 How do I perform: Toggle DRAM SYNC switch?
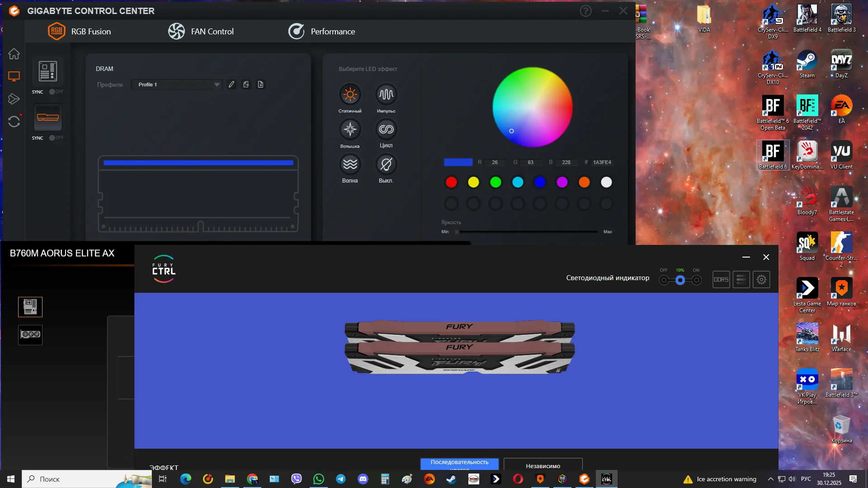[56, 138]
